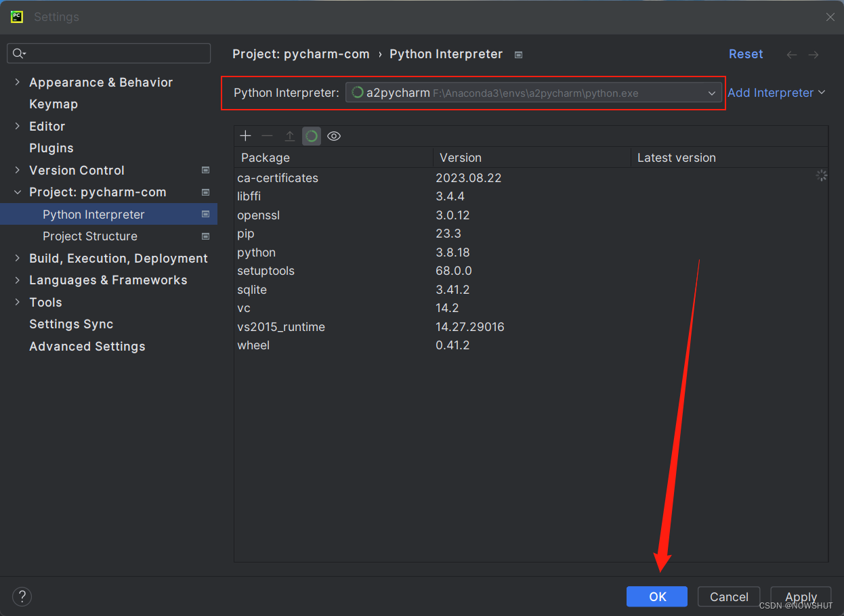Close the Settings dialog
This screenshot has height=616, width=844.
point(830,17)
